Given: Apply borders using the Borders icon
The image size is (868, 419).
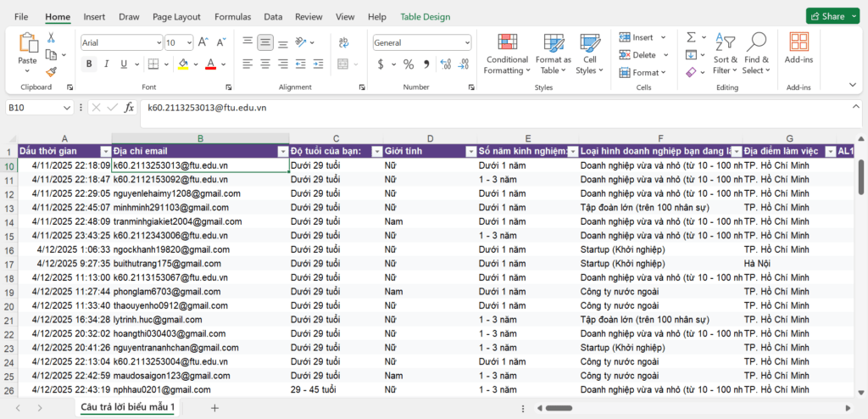Looking at the screenshot, I should (x=154, y=64).
